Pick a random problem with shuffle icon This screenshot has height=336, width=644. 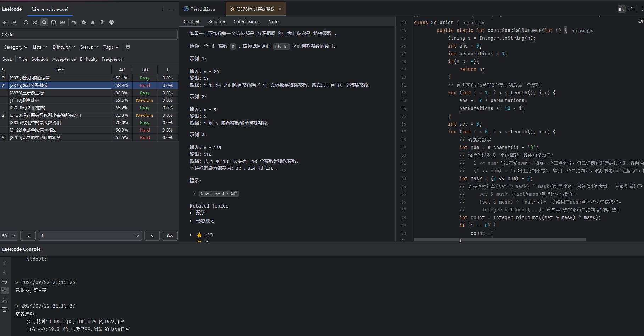click(35, 22)
